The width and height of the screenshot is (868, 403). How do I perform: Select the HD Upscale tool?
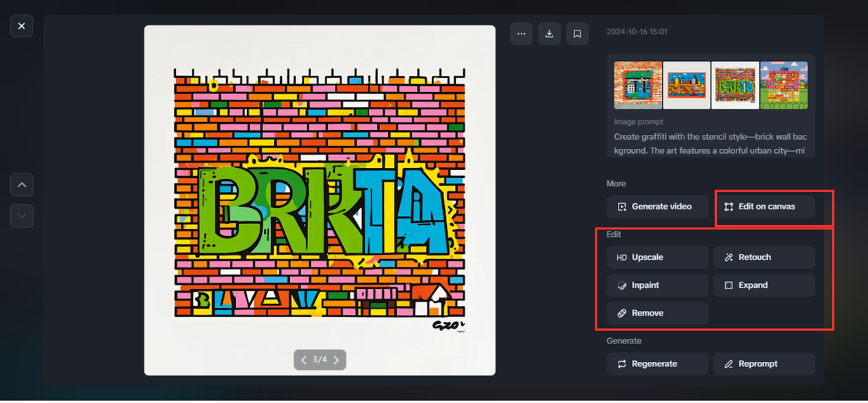click(x=656, y=257)
